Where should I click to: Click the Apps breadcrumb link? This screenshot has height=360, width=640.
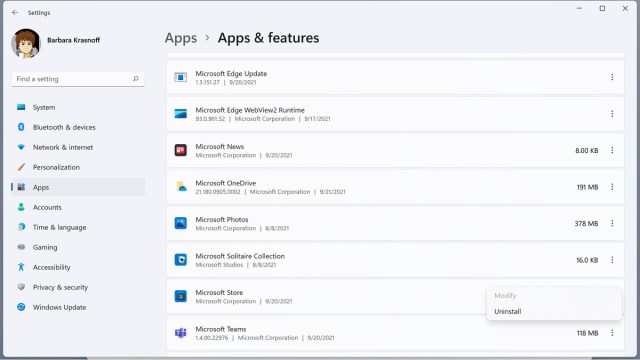tap(181, 38)
